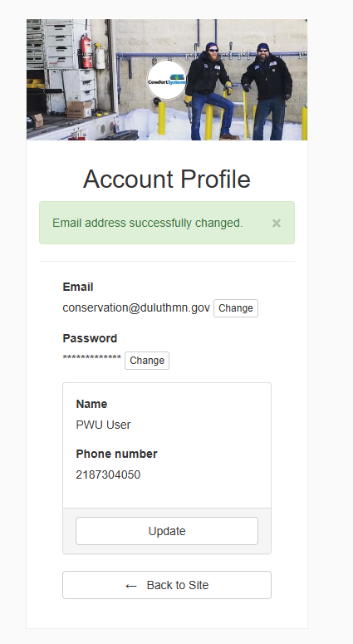Click the red fire extinguisher in banner
The image size is (353, 644).
(86, 51)
